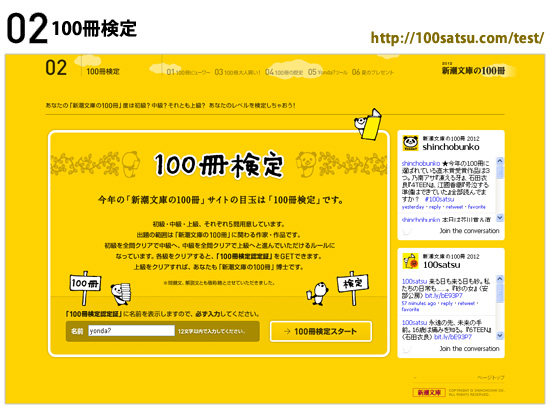Click the 名前 name input field
Screen dimensions: 550x411
click(x=131, y=331)
